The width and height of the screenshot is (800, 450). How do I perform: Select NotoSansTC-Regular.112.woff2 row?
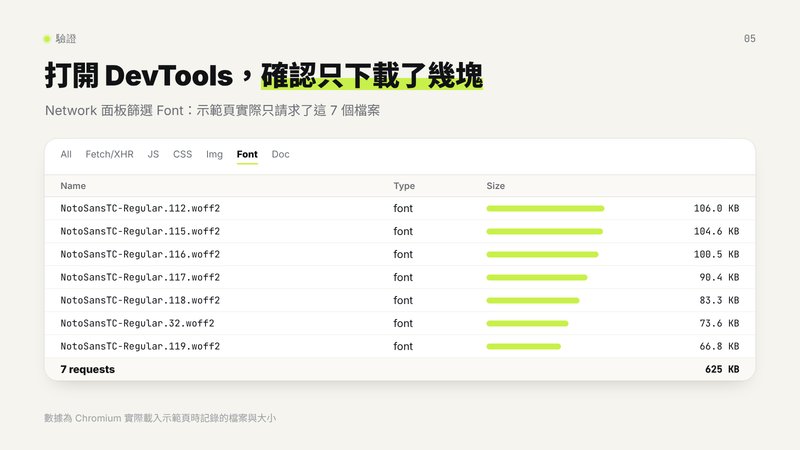click(x=400, y=208)
